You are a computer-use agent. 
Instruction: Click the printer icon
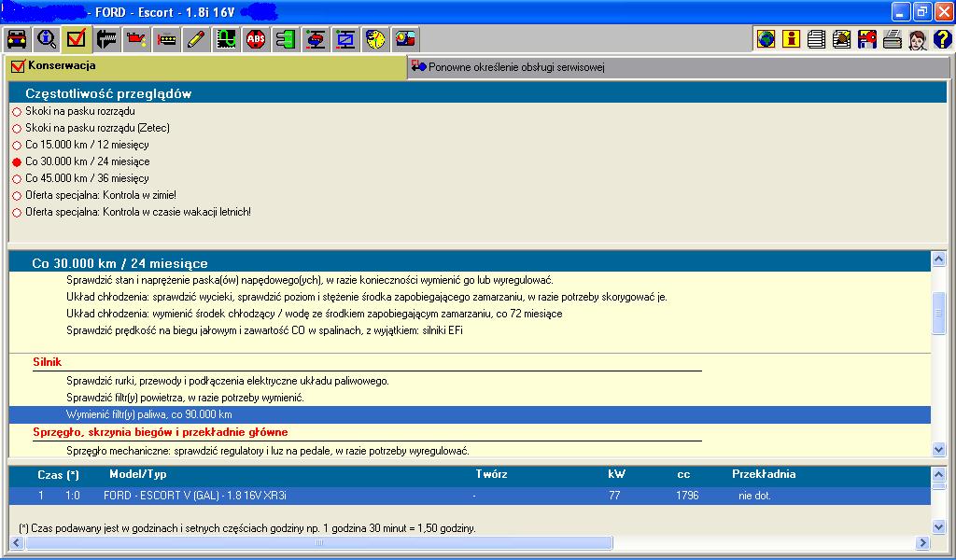coord(893,39)
